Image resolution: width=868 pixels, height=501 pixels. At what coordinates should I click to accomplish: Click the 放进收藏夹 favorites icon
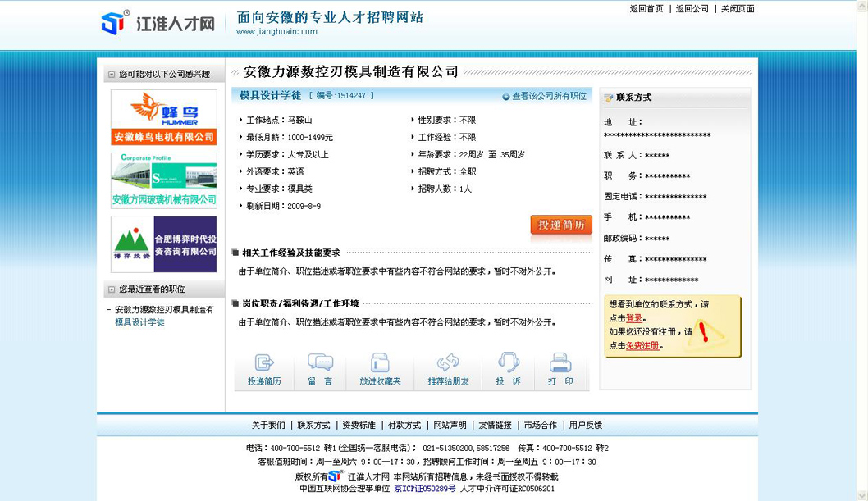coord(380,363)
